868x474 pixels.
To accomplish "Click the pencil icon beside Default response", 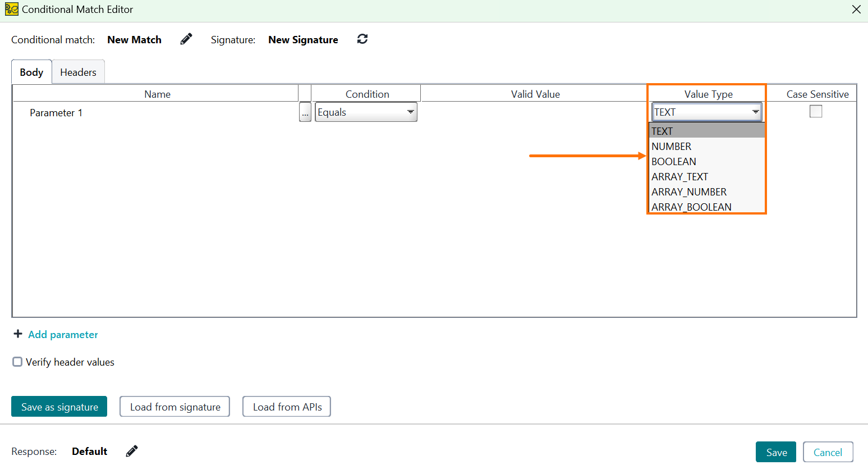I will (x=131, y=450).
